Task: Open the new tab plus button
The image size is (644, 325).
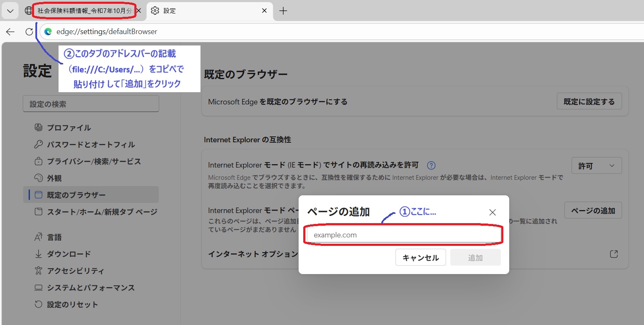Action: [283, 11]
